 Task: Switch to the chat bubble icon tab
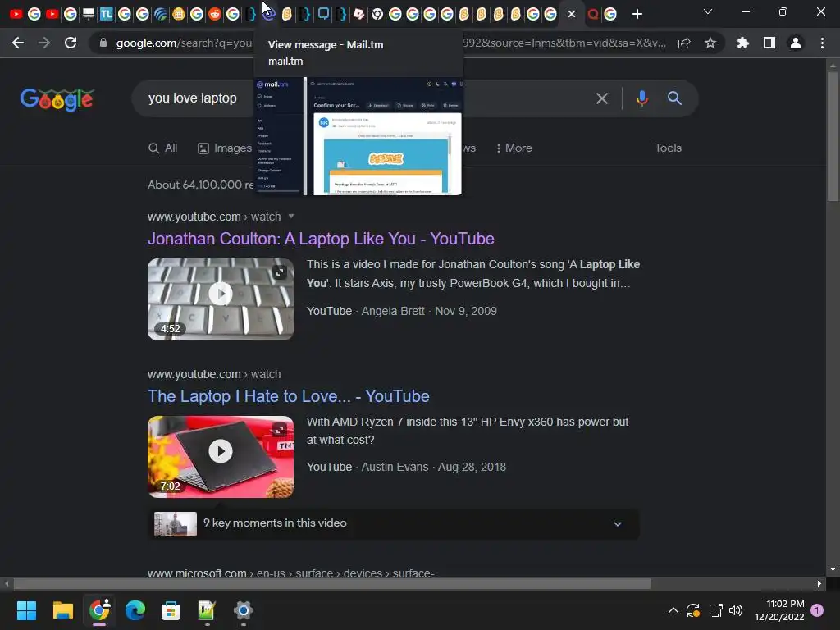tap(323, 15)
